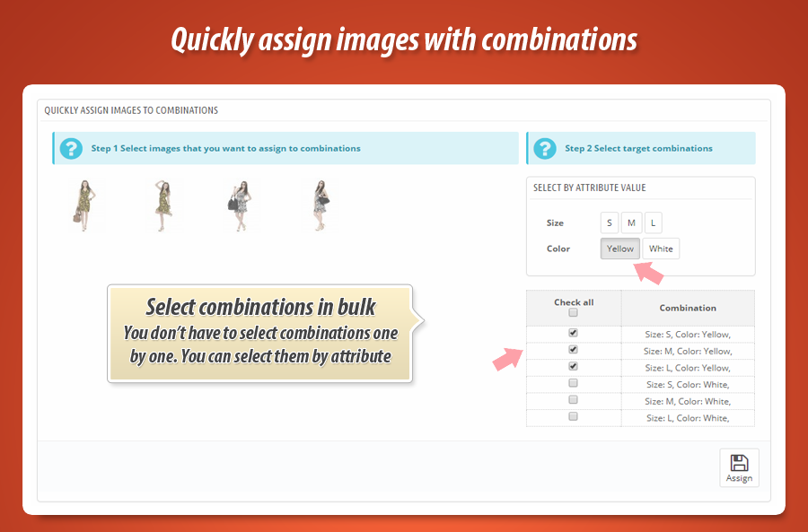This screenshot has height=532, width=808.
Task: Select size S attribute button
Action: tap(610, 222)
